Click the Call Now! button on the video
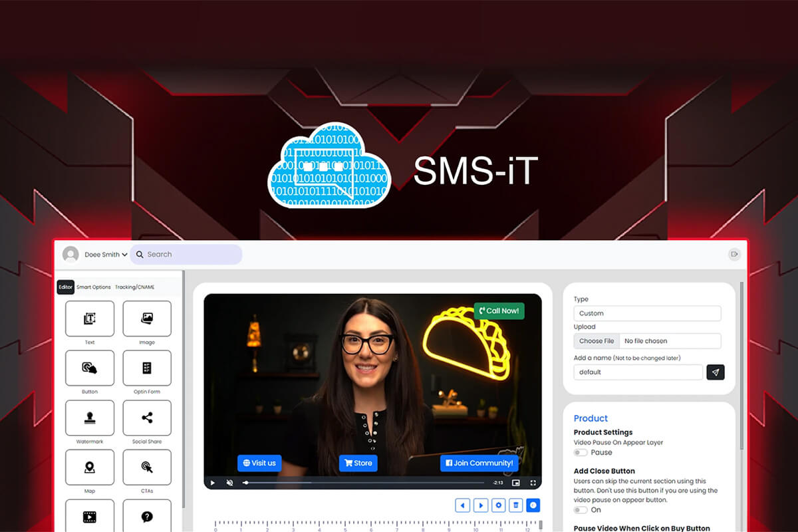This screenshot has height=532, width=798. [x=499, y=311]
